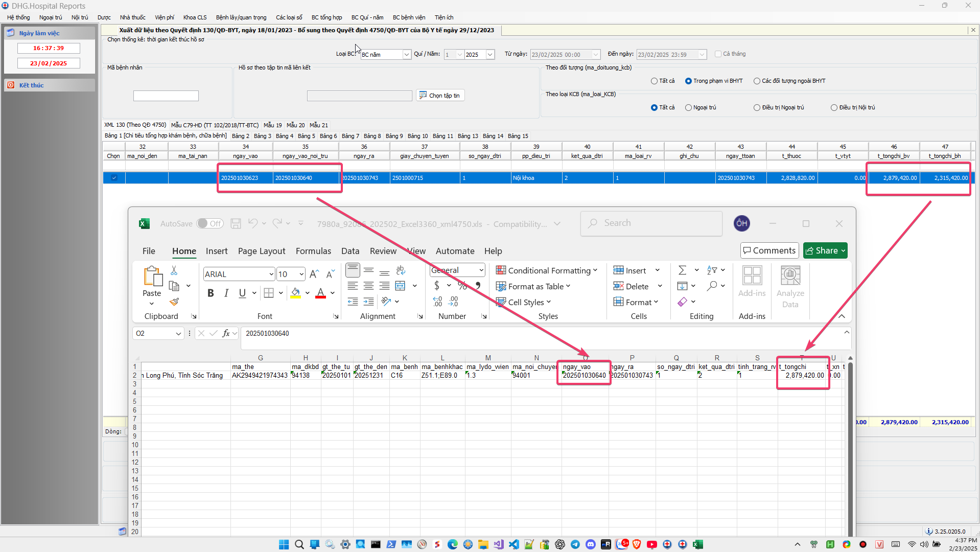
Task: Click Increase Font Size icon
Action: (x=314, y=274)
